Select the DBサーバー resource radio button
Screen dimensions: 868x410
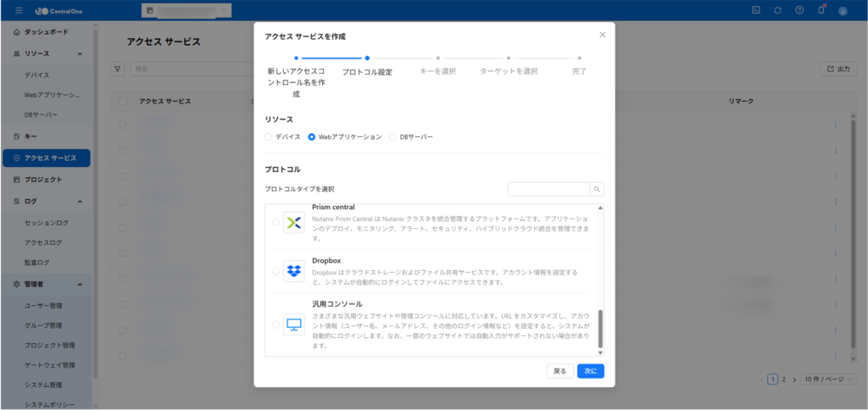pos(392,136)
